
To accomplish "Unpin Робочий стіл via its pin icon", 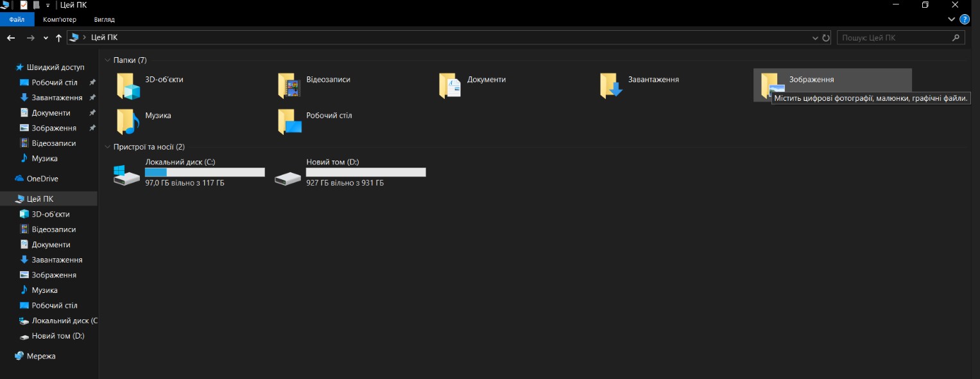I will [92, 82].
